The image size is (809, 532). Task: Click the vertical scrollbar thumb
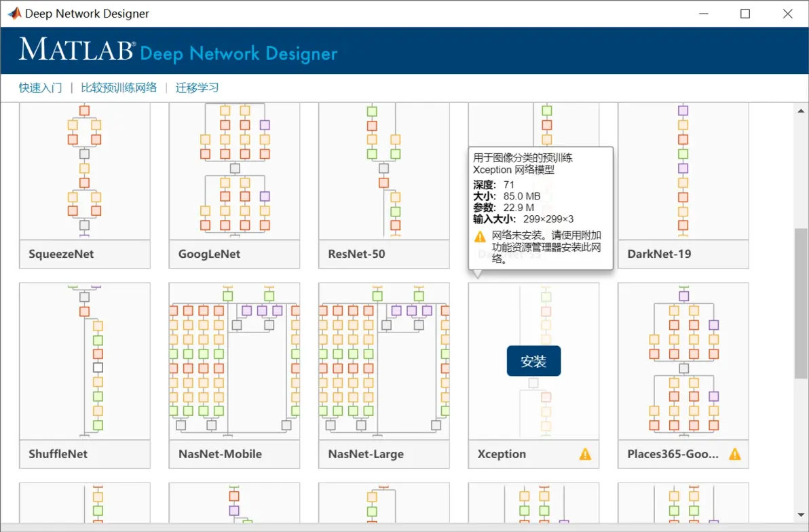(x=801, y=303)
